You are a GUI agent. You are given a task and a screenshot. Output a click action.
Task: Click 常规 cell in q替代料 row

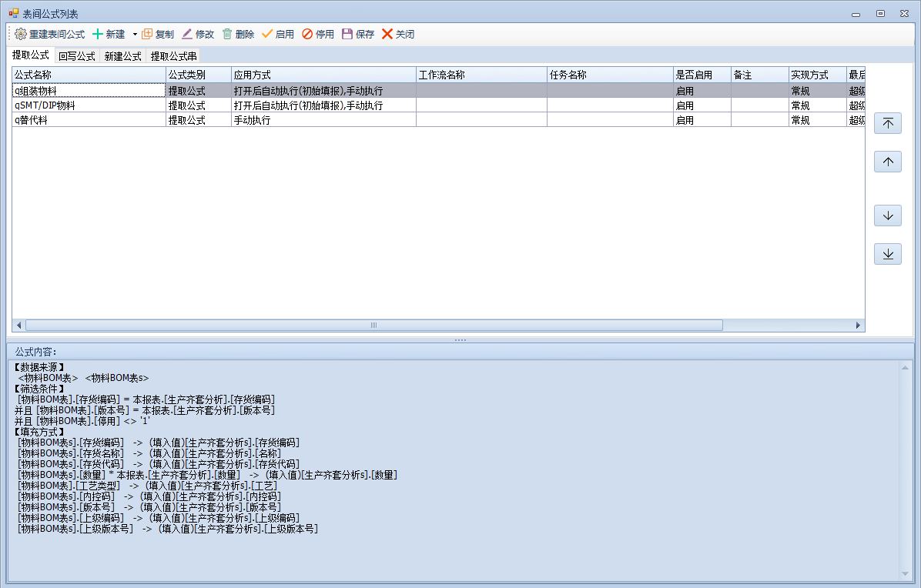(817, 120)
